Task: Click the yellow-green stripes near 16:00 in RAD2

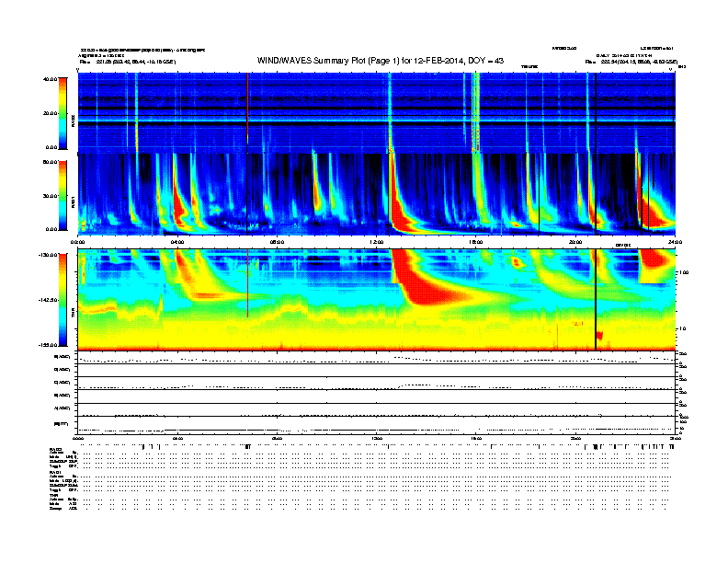Action: [x=475, y=112]
